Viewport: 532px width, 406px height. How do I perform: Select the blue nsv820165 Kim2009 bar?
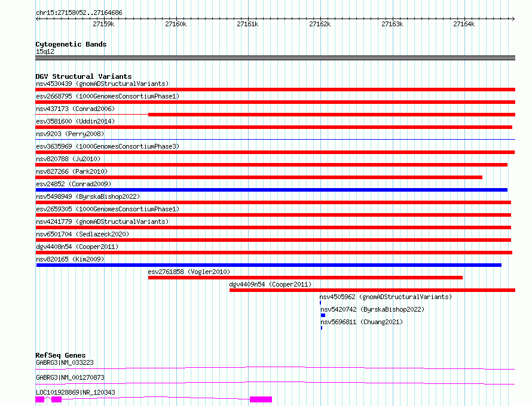coord(268,265)
